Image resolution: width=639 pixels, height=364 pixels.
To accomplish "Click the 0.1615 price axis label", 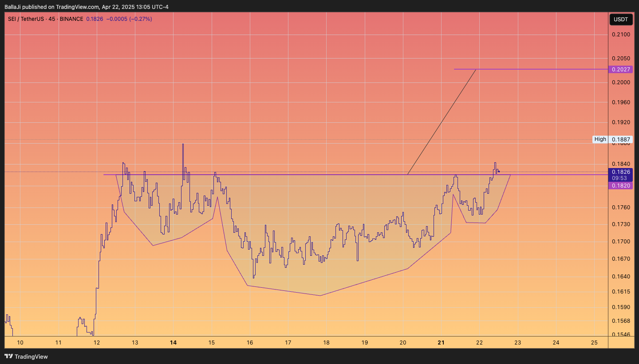I will (x=621, y=292).
